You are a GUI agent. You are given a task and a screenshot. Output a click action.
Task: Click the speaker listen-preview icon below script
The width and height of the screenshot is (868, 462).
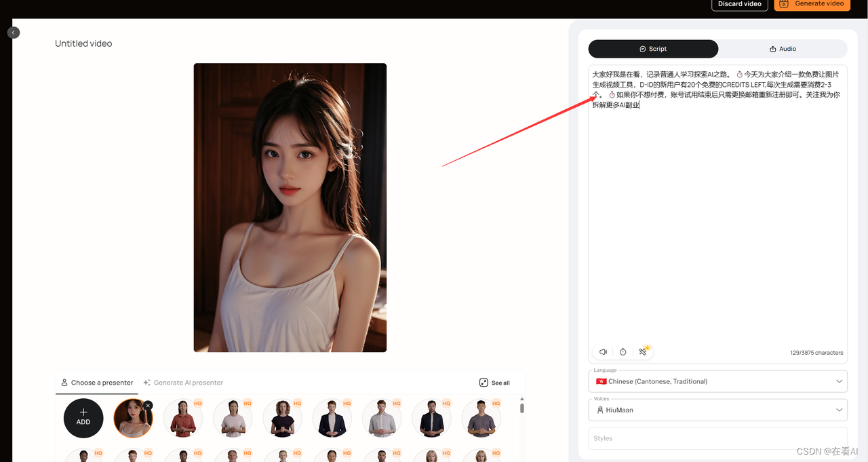603,352
